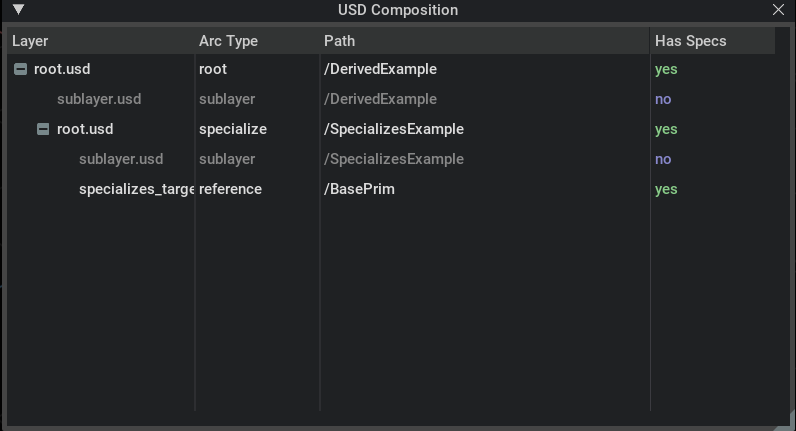
Task: Click the /BasePrim path cell
Action: pos(359,190)
